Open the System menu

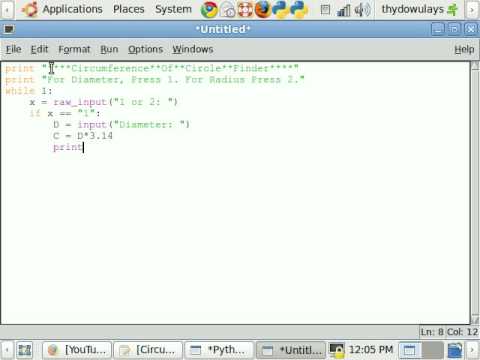tap(173, 9)
